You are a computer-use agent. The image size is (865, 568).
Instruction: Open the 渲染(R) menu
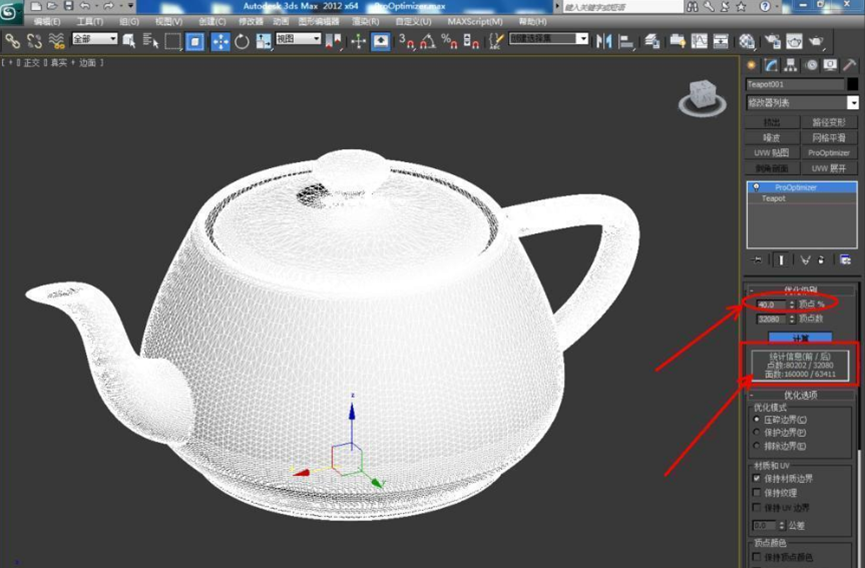[x=366, y=22]
